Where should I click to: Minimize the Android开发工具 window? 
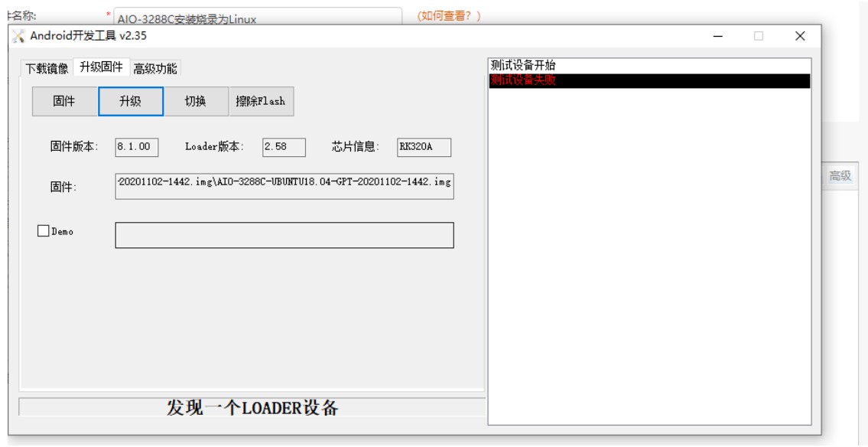coord(719,36)
